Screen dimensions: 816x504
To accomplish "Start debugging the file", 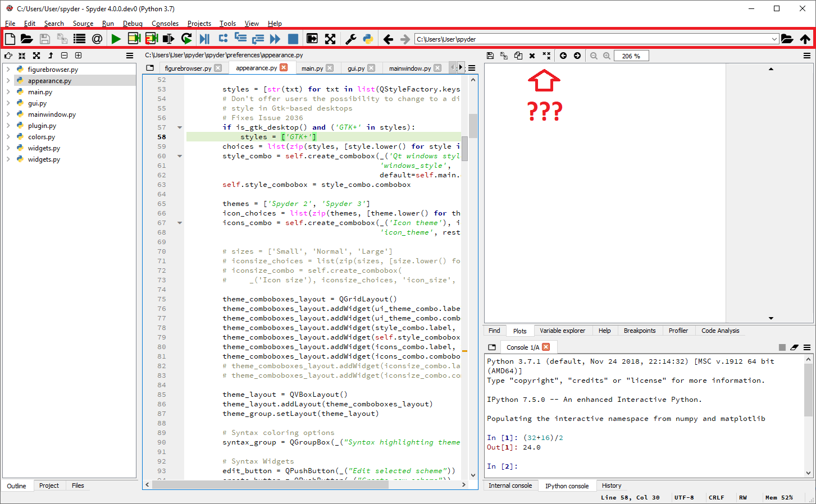I will (204, 39).
